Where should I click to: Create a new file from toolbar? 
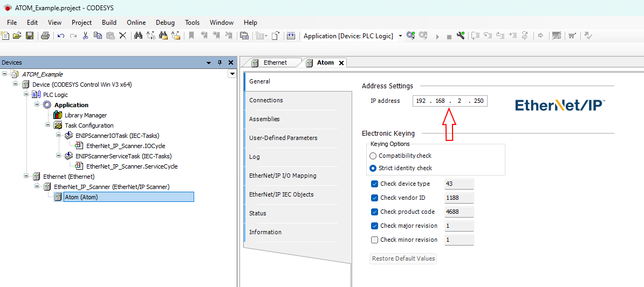[x=5, y=36]
